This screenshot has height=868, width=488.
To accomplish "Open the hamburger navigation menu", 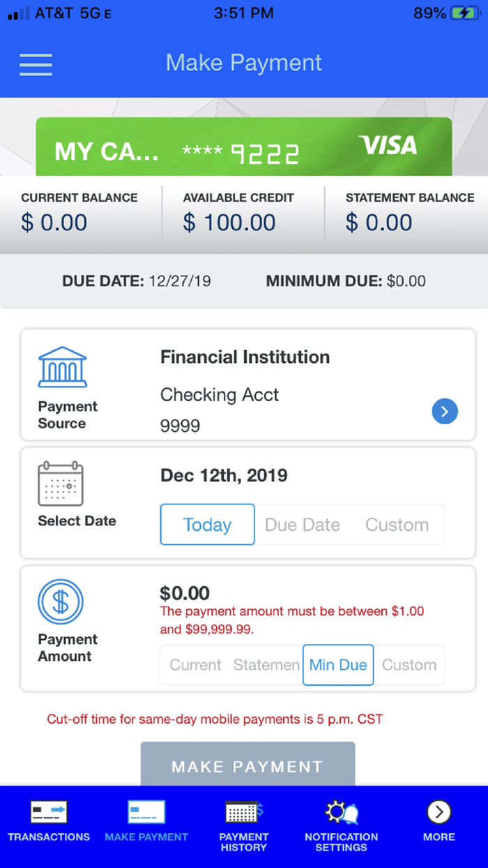I will (36, 65).
